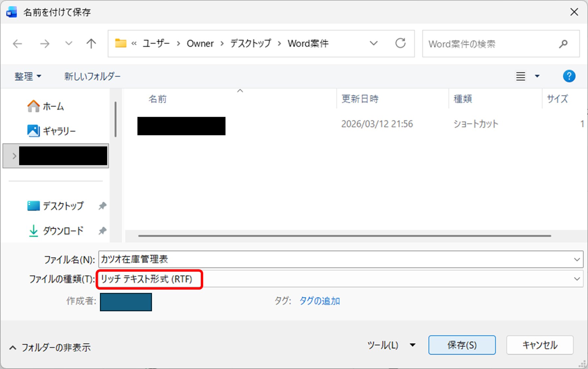Refresh the Word案件 folder view
This screenshot has width=588, height=369.
click(400, 43)
